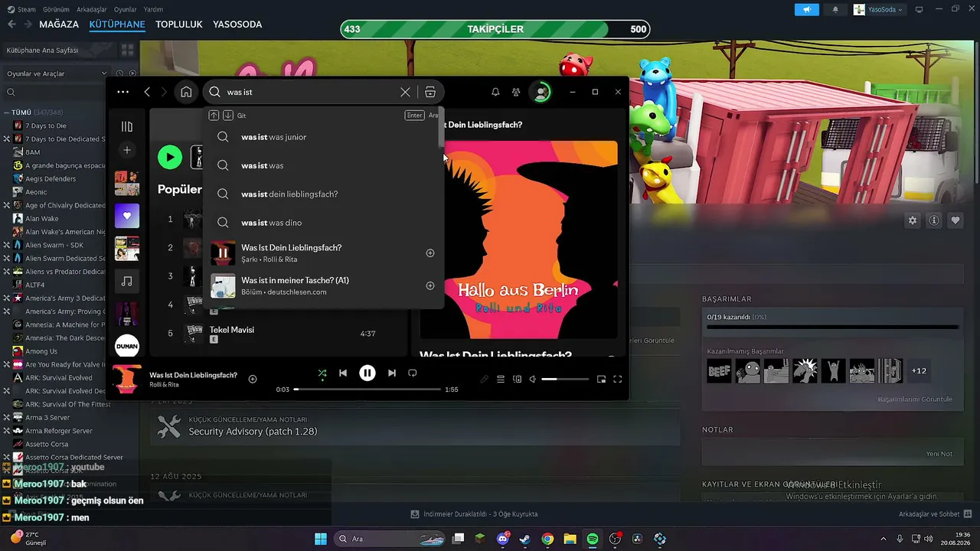Open Connect to a device panel
Image resolution: width=980 pixels, height=551 pixels.
pyautogui.click(x=518, y=379)
